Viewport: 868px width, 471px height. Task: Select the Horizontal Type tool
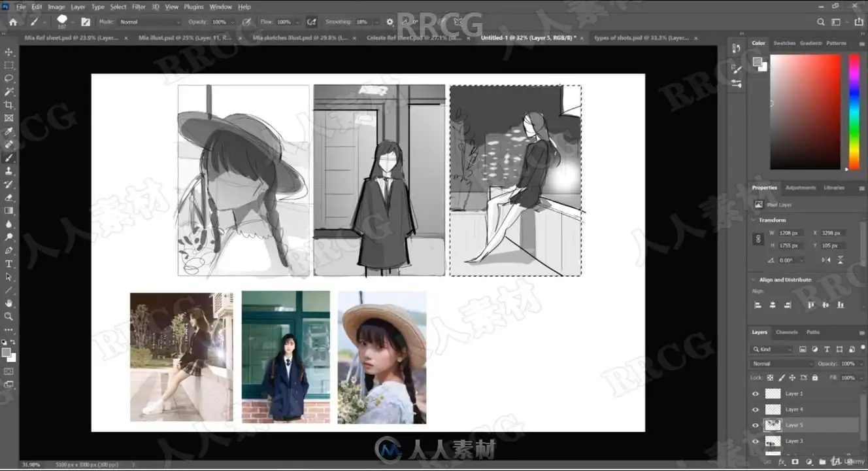[8, 264]
